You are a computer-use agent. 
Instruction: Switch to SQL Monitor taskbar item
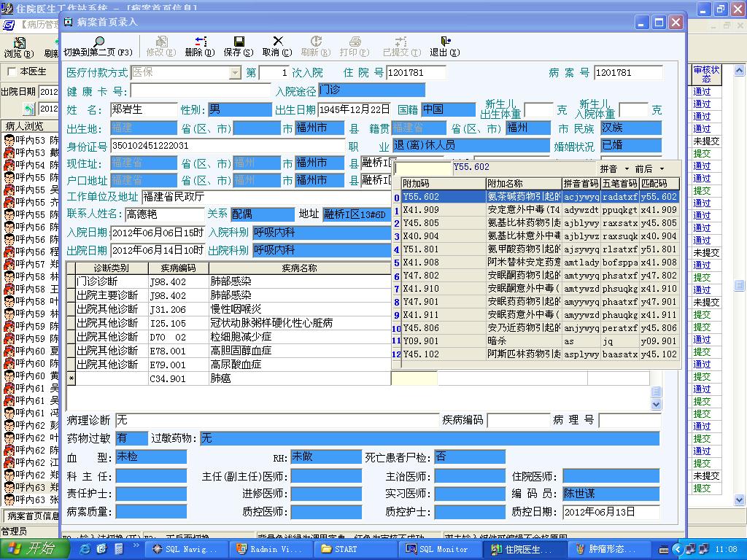point(440,549)
